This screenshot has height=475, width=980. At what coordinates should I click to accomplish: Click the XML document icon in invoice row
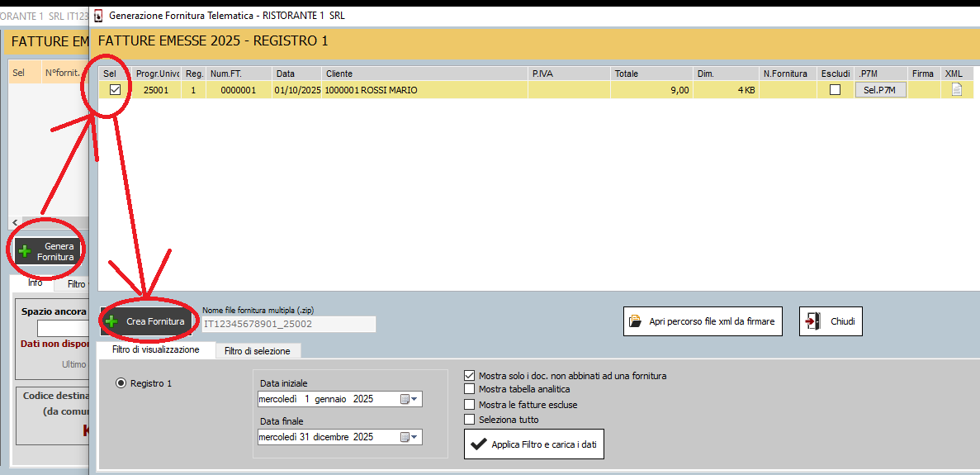tap(957, 90)
